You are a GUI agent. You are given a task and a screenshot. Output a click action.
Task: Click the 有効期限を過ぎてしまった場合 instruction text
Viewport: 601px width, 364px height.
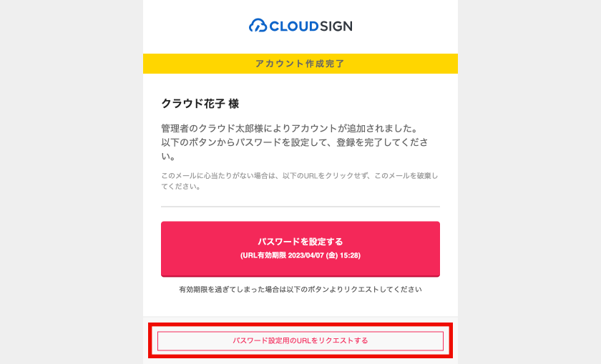pyautogui.click(x=300, y=290)
